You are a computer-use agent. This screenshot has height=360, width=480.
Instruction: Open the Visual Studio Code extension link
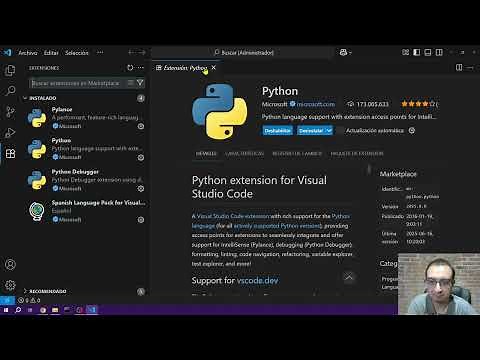233,216
